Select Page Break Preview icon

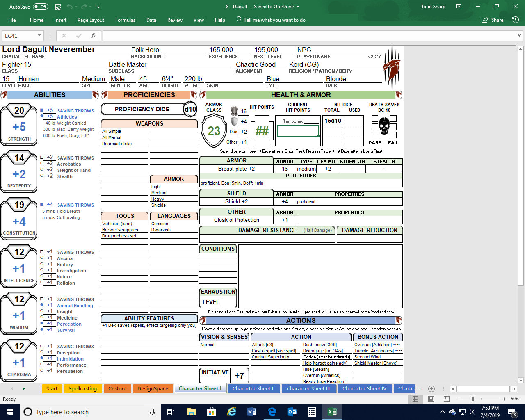pyautogui.click(x=446, y=399)
